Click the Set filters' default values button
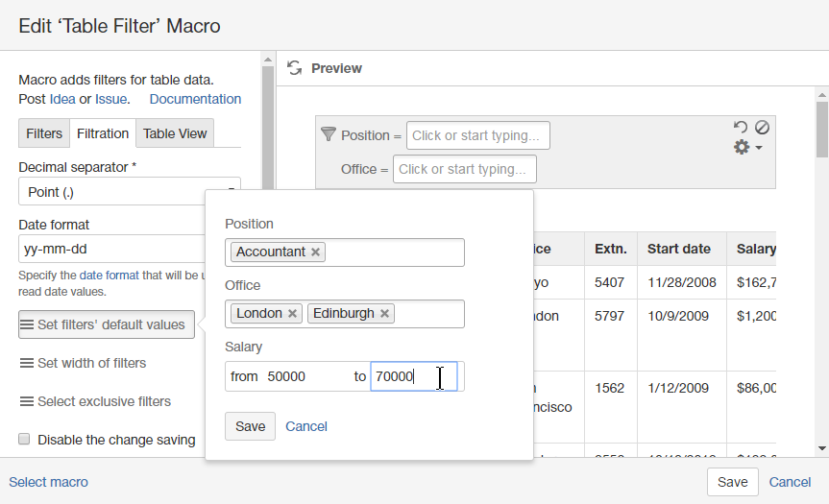829x504 pixels. [x=107, y=324]
